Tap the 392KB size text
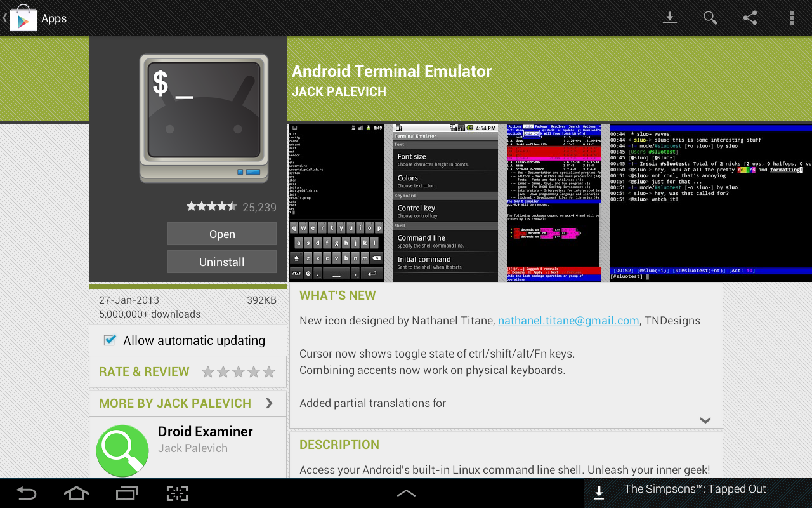The image size is (812, 508). tap(261, 300)
